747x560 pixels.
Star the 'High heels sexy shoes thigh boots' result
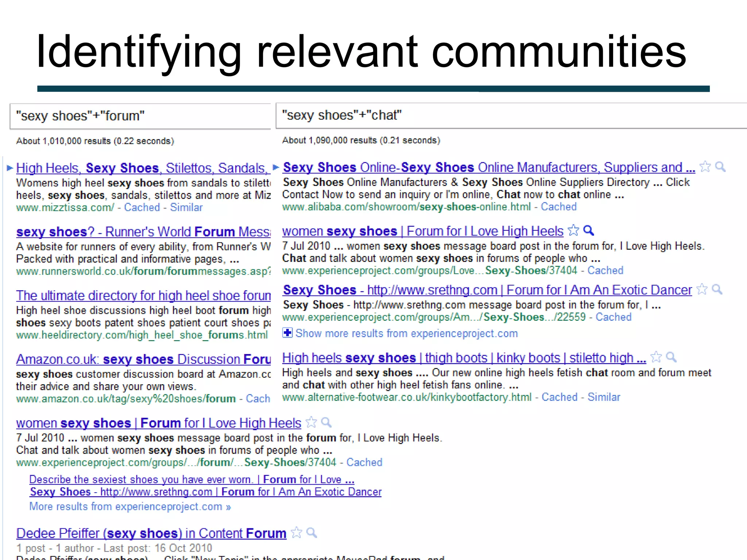[656, 357]
